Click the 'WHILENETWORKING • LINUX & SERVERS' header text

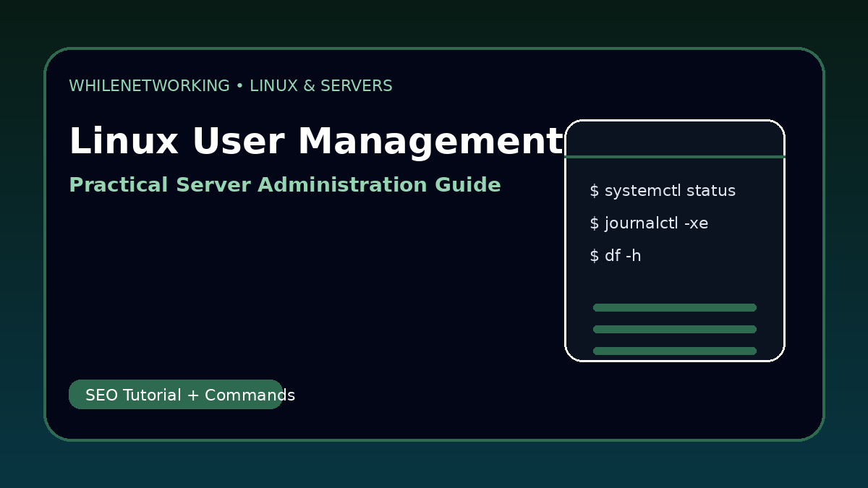pyautogui.click(x=231, y=86)
